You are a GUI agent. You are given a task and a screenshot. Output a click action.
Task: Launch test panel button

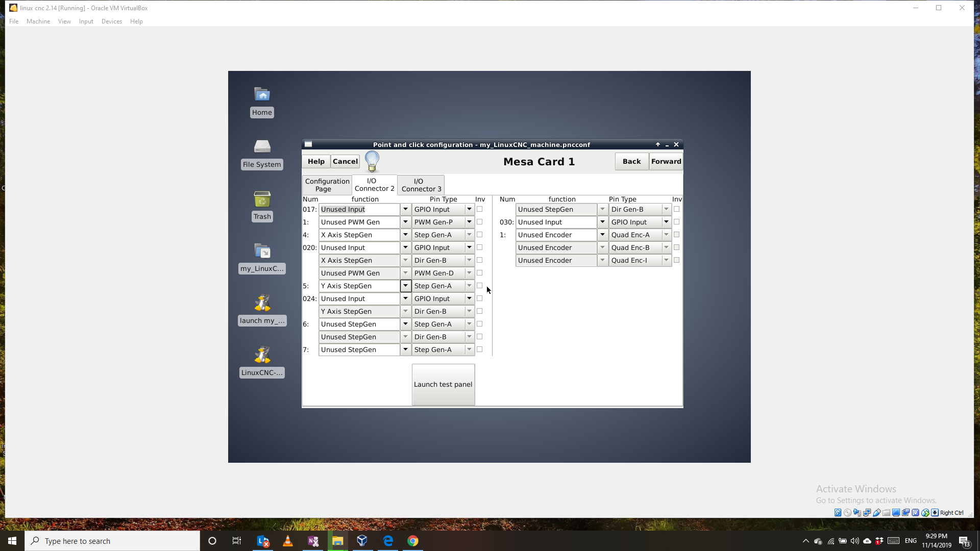point(443,385)
